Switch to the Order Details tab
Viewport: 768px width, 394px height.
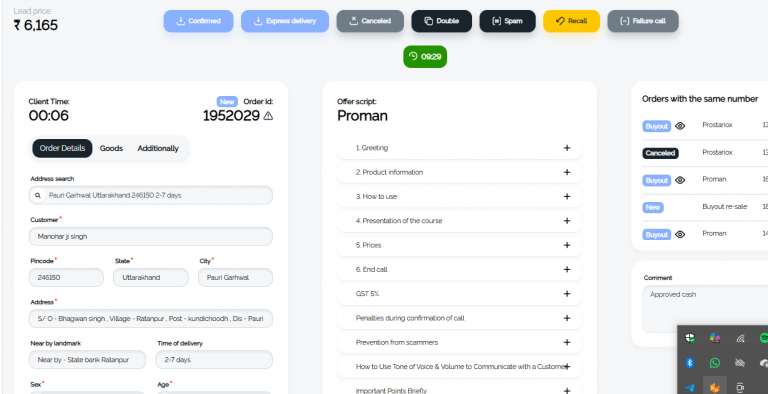(62, 148)
